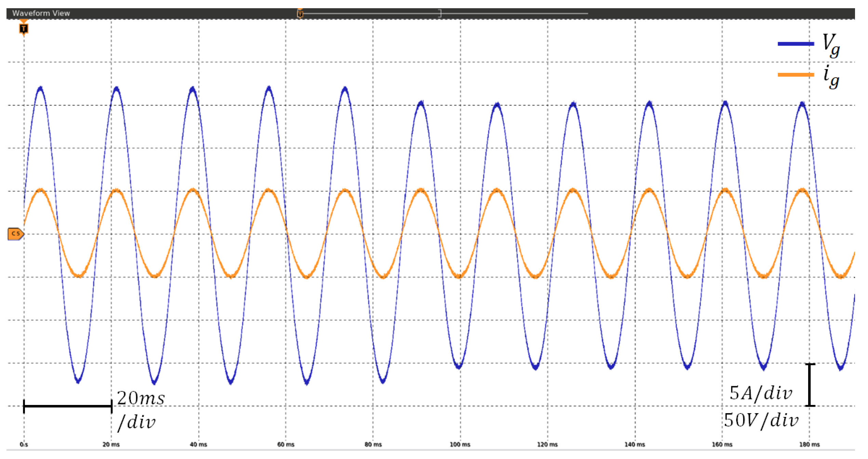Click the orange T trigger position marker

click(24, 29)
